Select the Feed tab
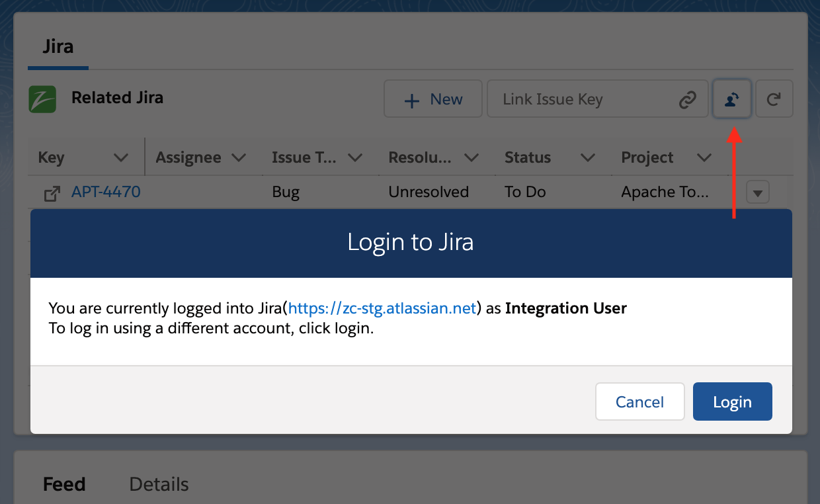The width and height of the screenshot is (820, 504). pos(63,484)
